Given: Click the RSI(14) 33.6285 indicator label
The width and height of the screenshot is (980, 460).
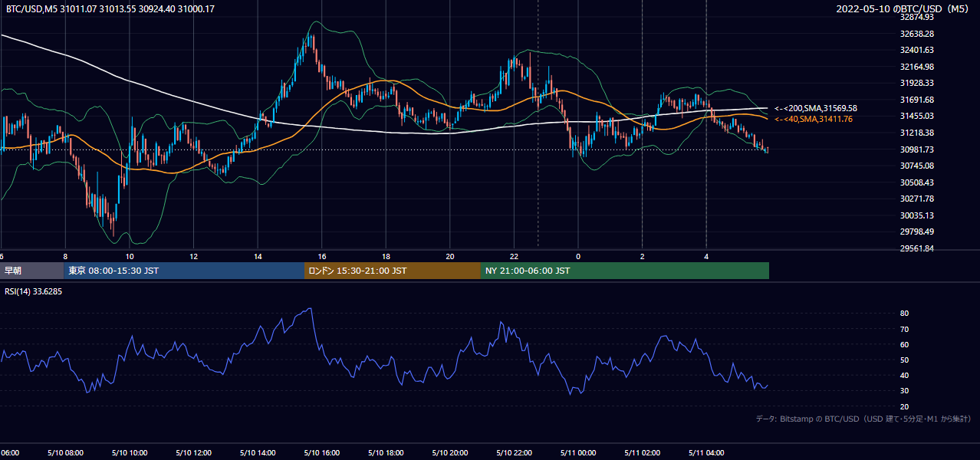Looking at the screenshot, I should [33, 291].
